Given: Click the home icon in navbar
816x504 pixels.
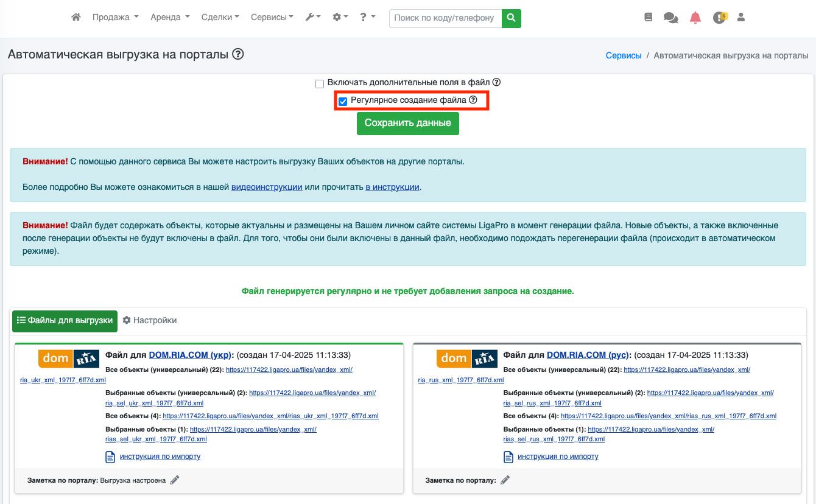Looking at the screenshot, I should pos(76,18).
